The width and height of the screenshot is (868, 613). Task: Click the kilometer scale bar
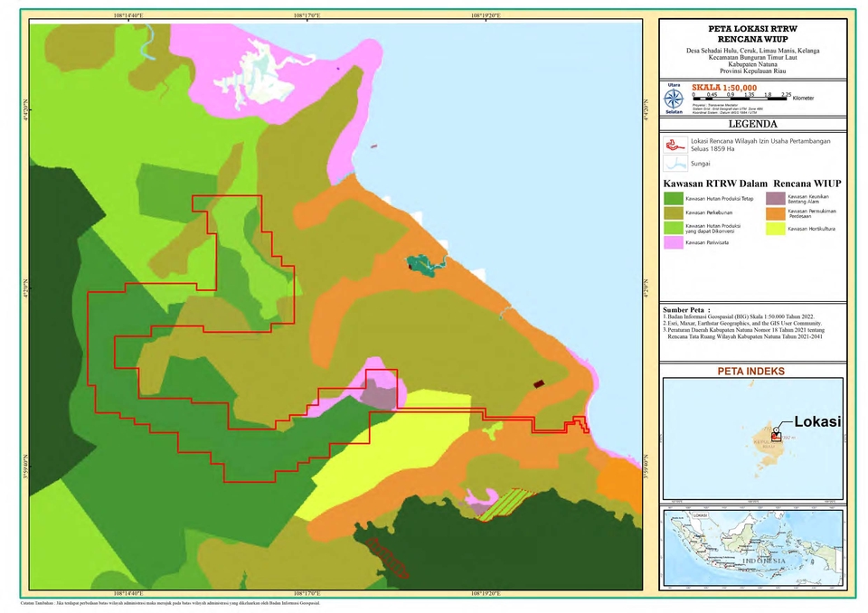tap(741, 98)
